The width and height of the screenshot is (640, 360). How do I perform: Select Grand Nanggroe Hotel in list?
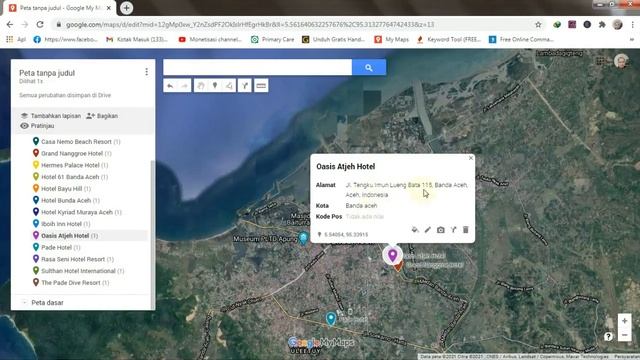pyautogui.click(x=72, y=153)
